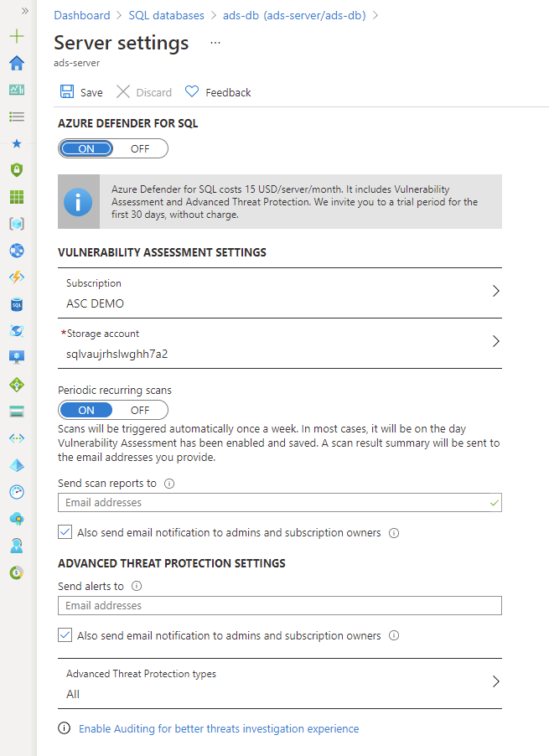Open Azure Active Directory pyramid icon

click(x=17, y=465)
